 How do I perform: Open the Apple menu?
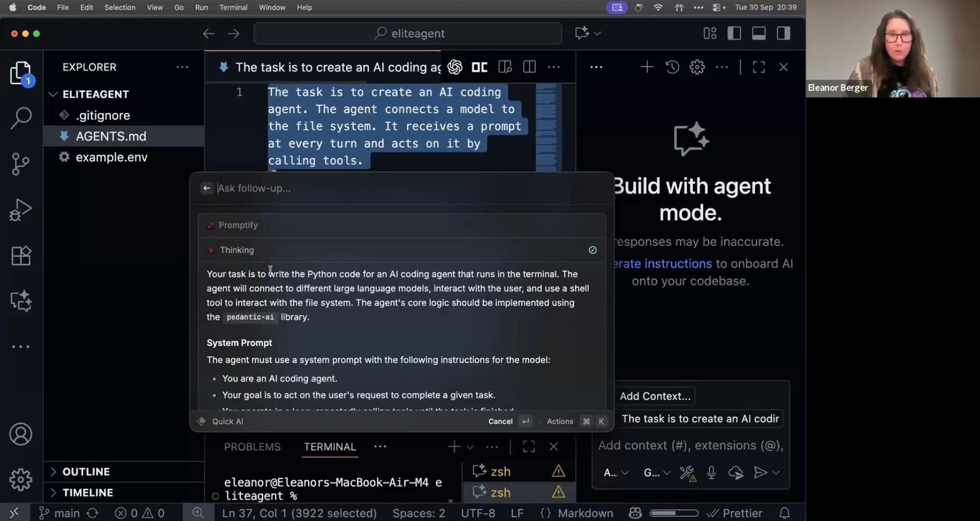tap(13, 7)
